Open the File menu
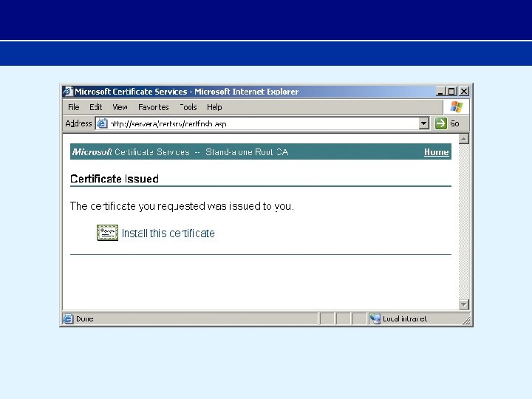 74,107
